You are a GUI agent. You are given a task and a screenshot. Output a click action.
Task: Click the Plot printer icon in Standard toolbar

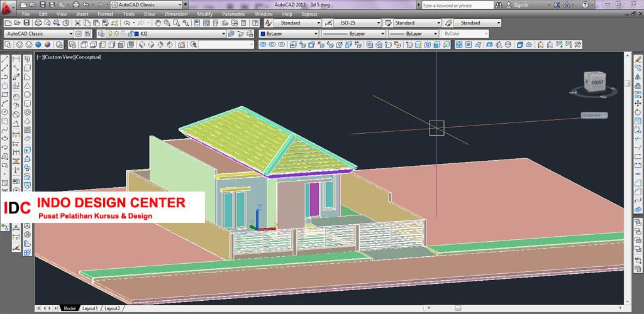click(38, 23)
